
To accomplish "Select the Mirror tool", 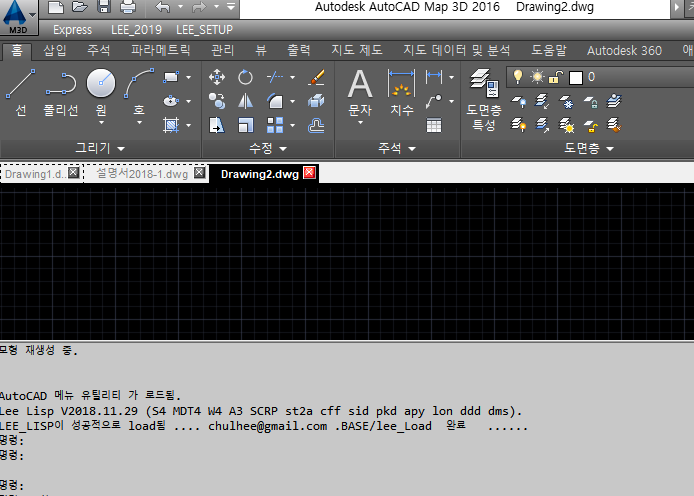I will coord(245,101).
